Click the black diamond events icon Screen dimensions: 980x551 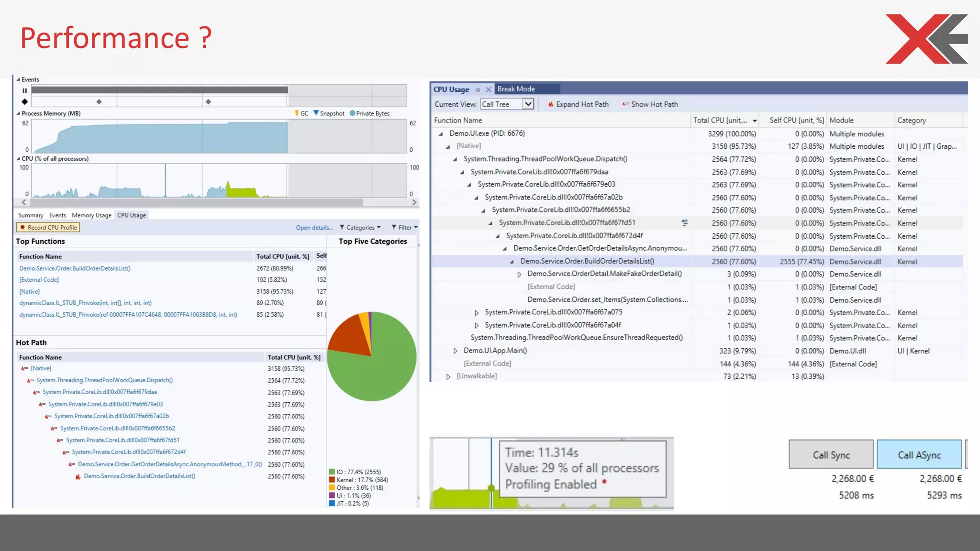point(24,102)
